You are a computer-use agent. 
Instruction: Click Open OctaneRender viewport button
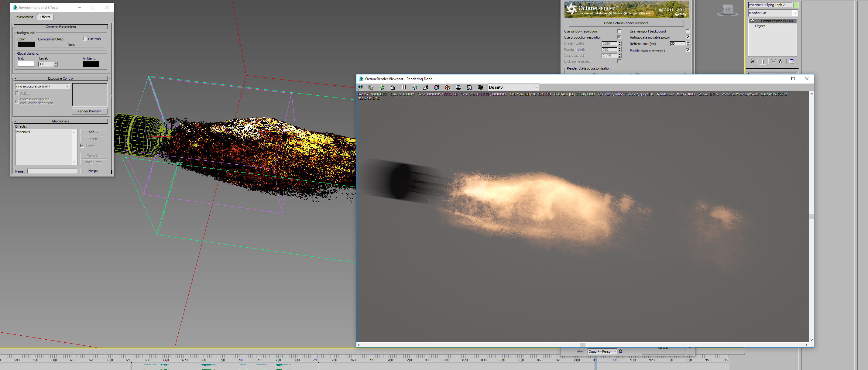(626, 23)
